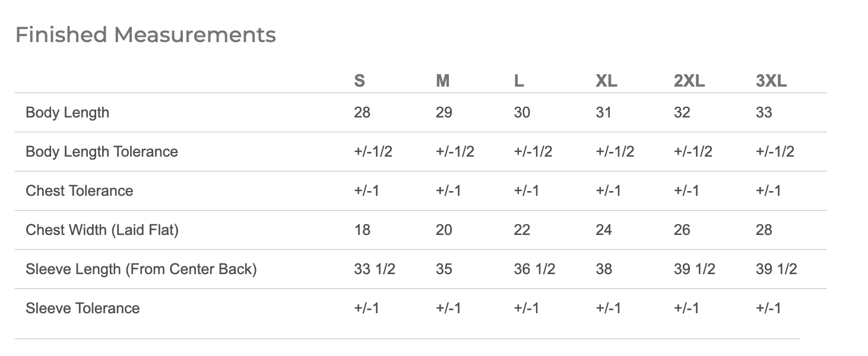Image resolution: width=868 pixels, height=356 pixels.
Task: Click the Sleeve Tolerance row label
Action: coord(83,309)
